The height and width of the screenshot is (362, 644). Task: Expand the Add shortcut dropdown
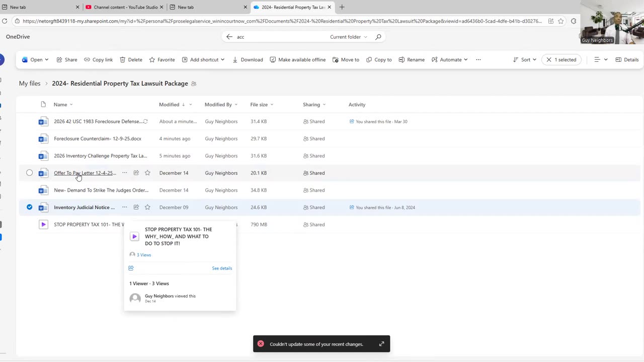pyautogui.click(x=222, y=60)
